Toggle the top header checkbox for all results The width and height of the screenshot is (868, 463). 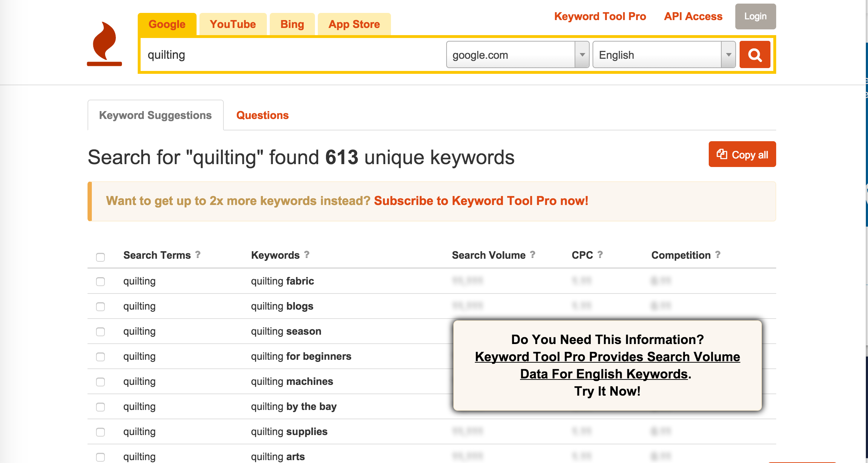(x=100, y=256)
